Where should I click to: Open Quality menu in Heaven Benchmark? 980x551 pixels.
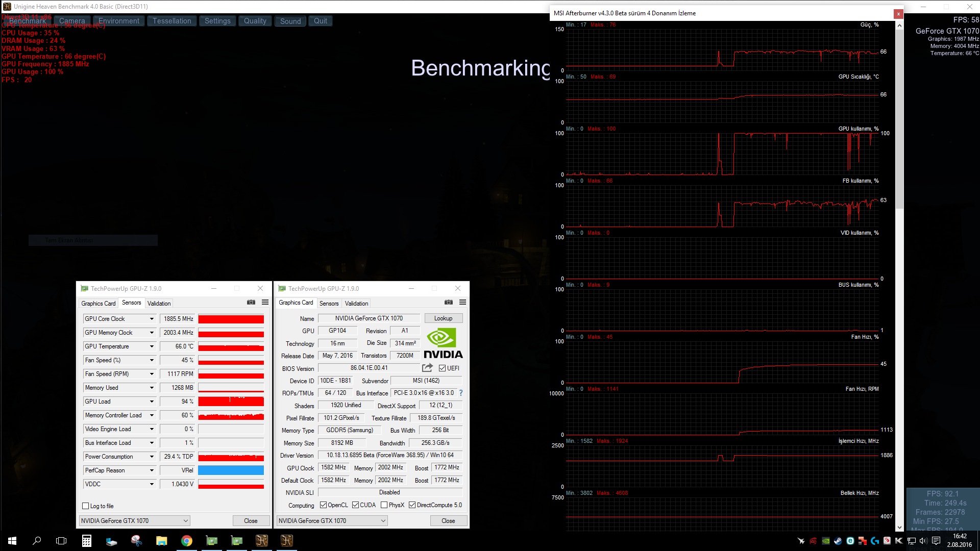(x=255, y=21)
